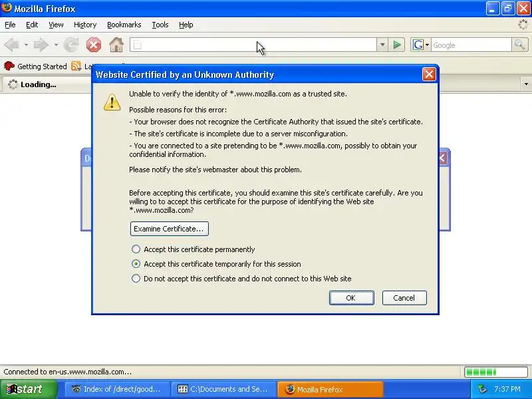Click the activity throbber in menu bar
Viewport: 532px width, 399px height.
(x=523, y=25)
